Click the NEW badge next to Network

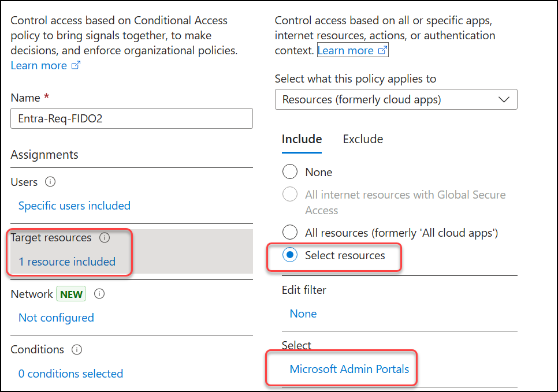coord(71,294)
